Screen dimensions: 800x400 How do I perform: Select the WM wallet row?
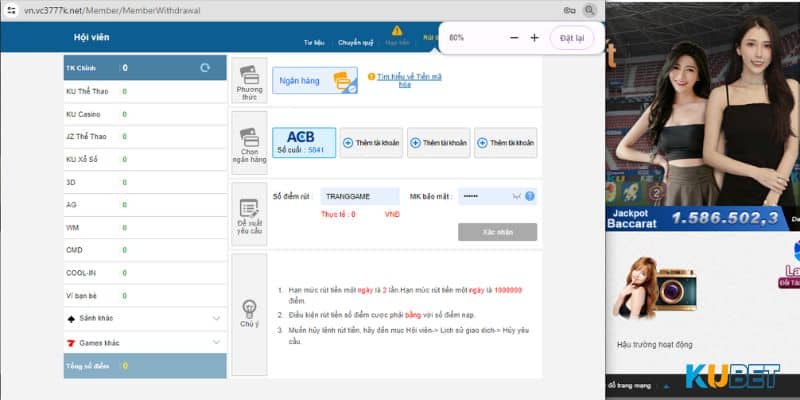point(145,228)
